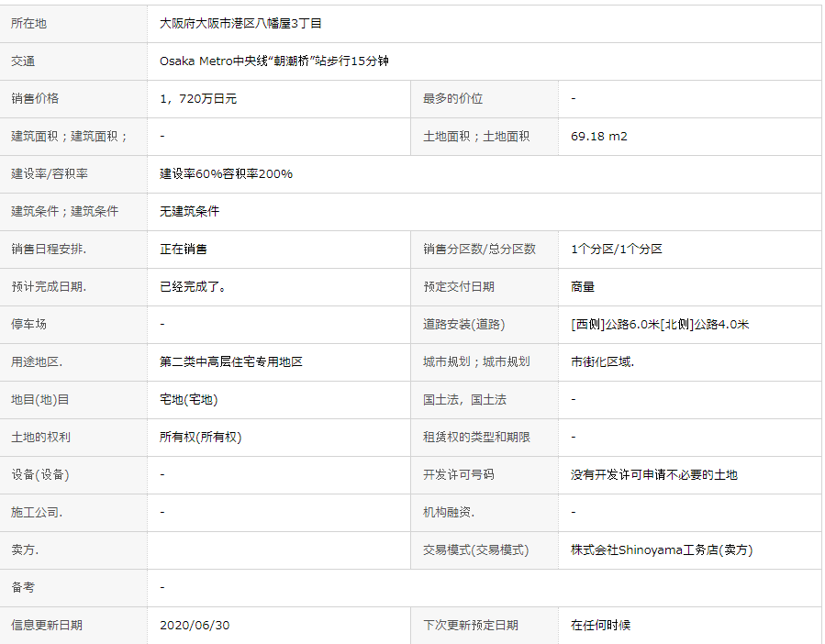Click the price value 1，720万日元

point(198,99)
